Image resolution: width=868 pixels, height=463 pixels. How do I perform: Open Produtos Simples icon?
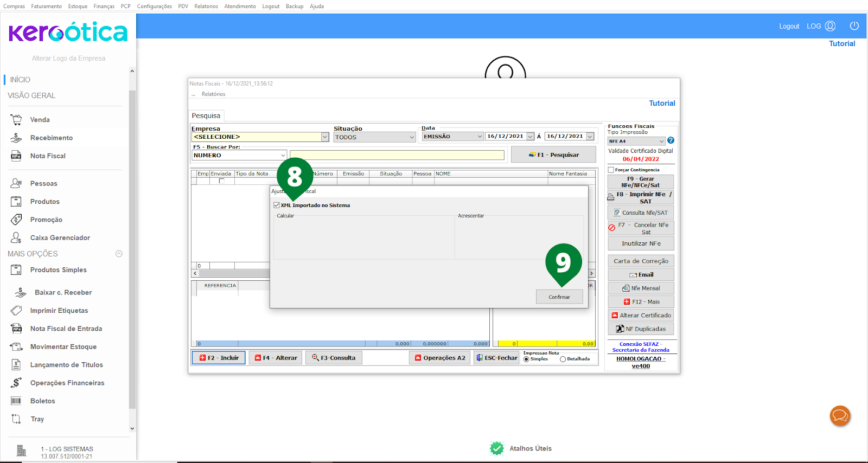pyautogui.click(x=16, y=270)
